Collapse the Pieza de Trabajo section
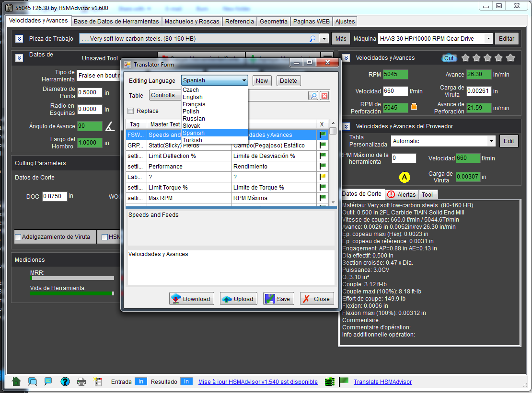Image resolution: width=532 pixels, height=393 pixels. click(x=19, y=39)
